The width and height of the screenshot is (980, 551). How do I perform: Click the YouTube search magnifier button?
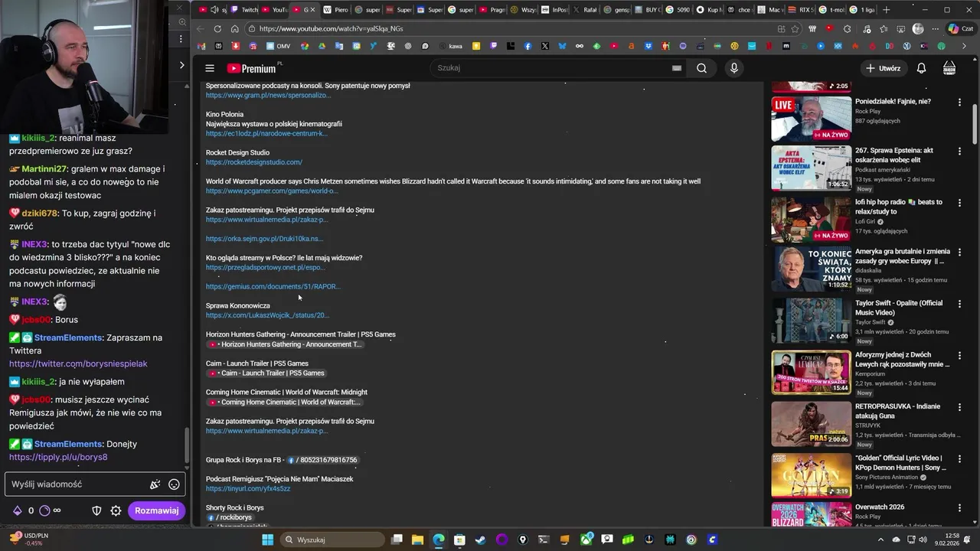pyautogui.click(x=701, y=68)
